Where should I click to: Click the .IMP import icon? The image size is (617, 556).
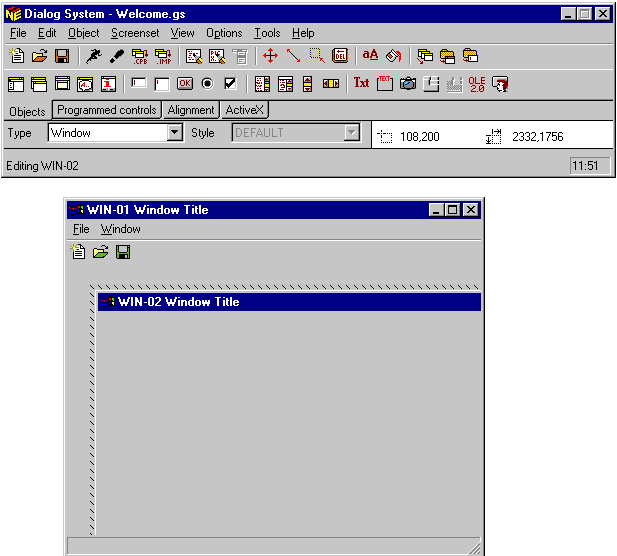pos(163,56)
